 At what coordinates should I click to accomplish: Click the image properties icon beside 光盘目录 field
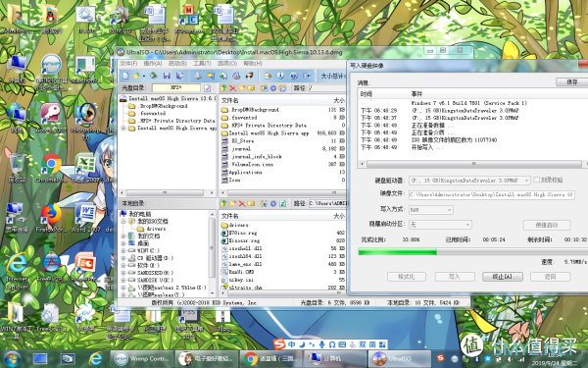(x=207, y=88)
